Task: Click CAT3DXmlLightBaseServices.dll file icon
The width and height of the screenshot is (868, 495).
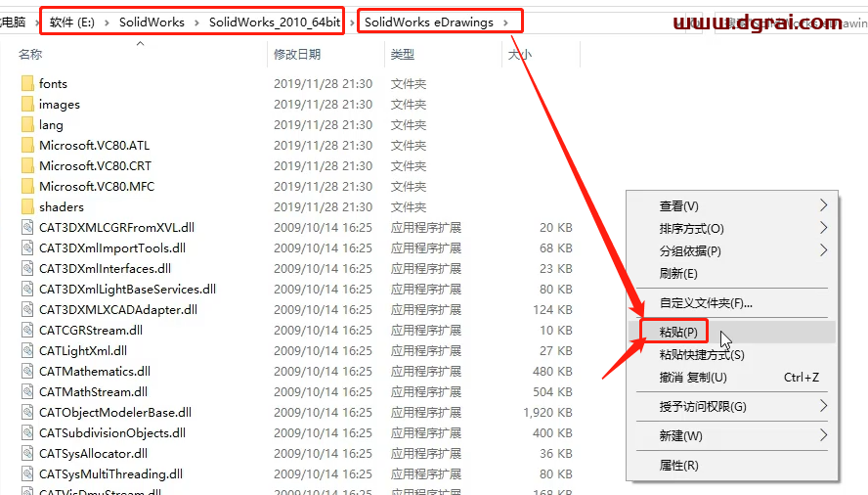Action: click(x=27, y=289)
